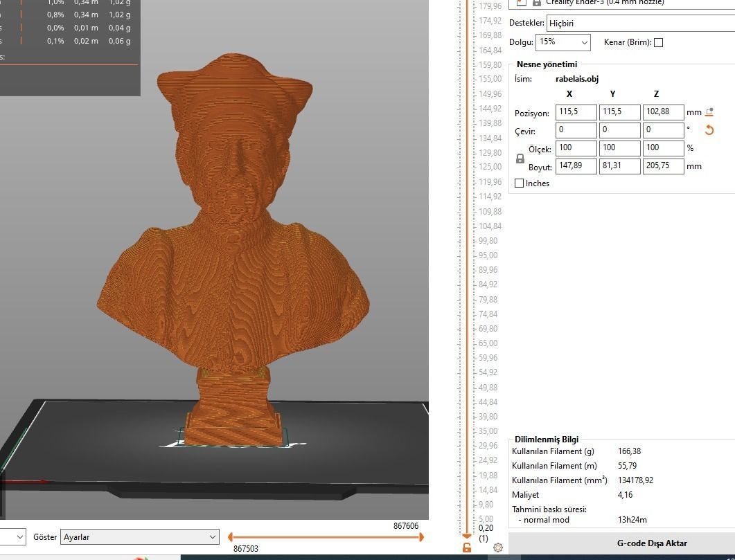Open the Dolgu 15% dropdown

[x=563, y=42]
